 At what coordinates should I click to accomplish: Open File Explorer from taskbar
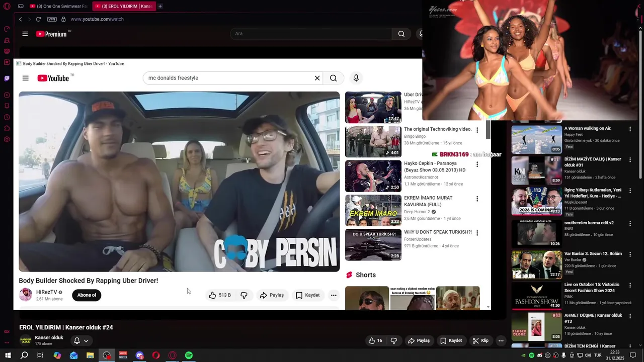(90, 355)
